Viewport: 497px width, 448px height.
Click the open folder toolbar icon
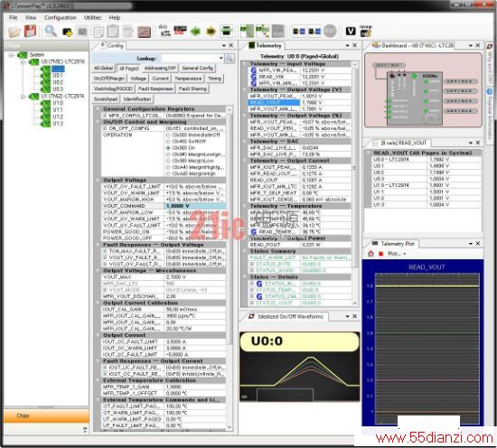(14, 32)
